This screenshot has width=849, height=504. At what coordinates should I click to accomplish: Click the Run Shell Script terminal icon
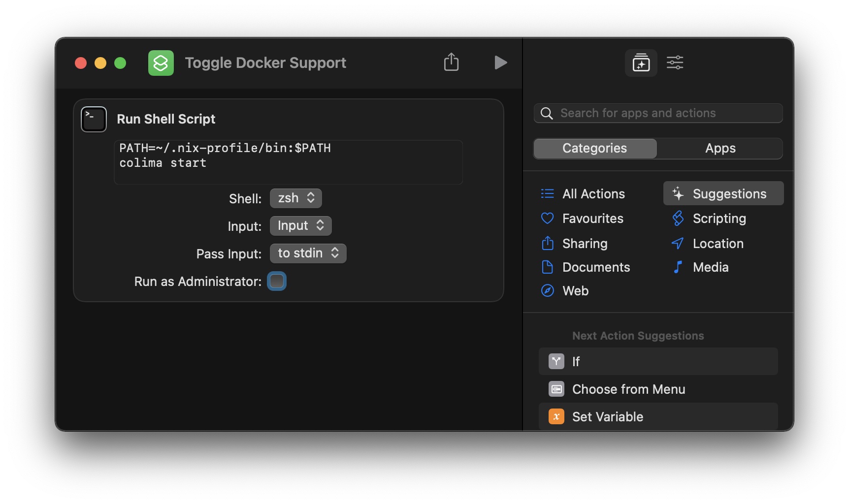pyautogui.click(x=94, y=119)
